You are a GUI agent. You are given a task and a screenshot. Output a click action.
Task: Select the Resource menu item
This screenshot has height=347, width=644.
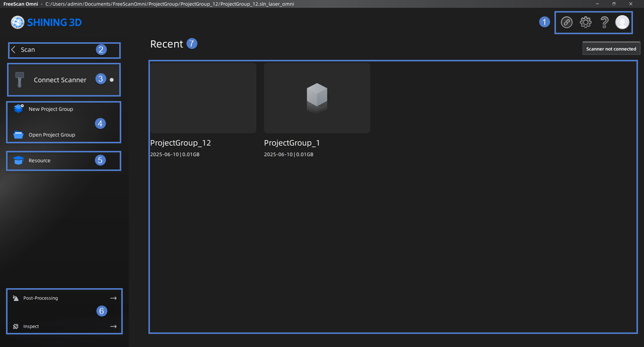click(40, 160)
